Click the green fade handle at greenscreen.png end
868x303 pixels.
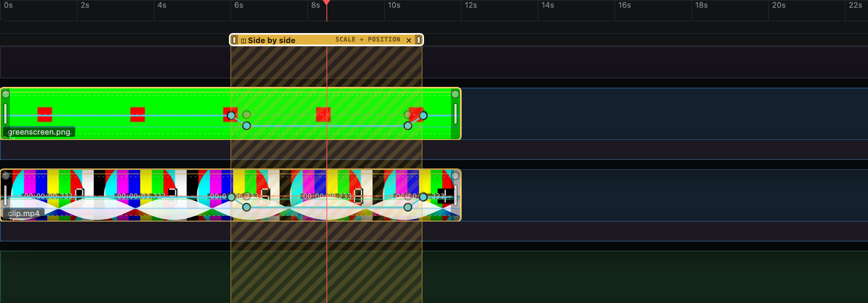pos(455,94)
